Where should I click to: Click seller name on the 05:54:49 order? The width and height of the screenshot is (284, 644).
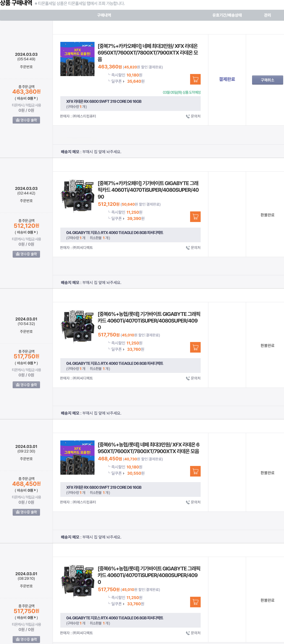point(84,116)
